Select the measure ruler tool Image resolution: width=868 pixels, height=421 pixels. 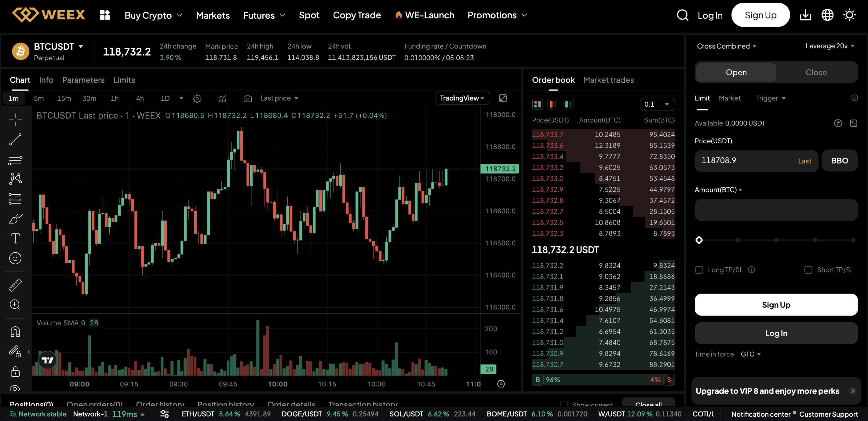(x=15, y=284)
